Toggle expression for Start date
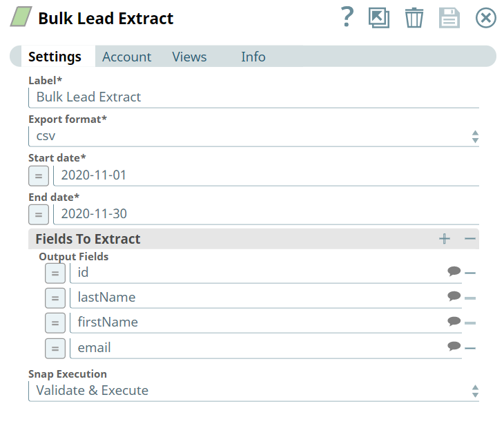The image size is (504, 426). point(39,176)
